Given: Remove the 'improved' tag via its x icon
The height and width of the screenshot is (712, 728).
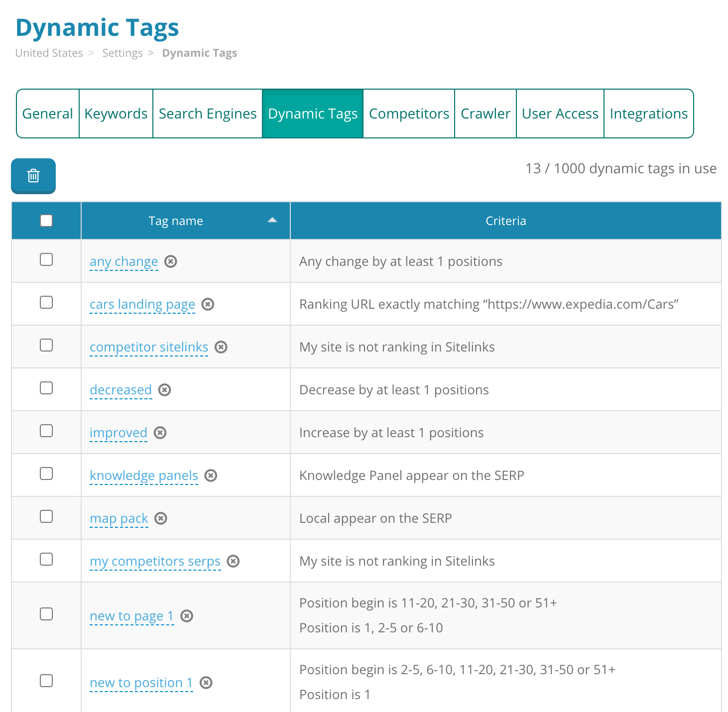Looking at the screenshot, I should click(160, 433).
